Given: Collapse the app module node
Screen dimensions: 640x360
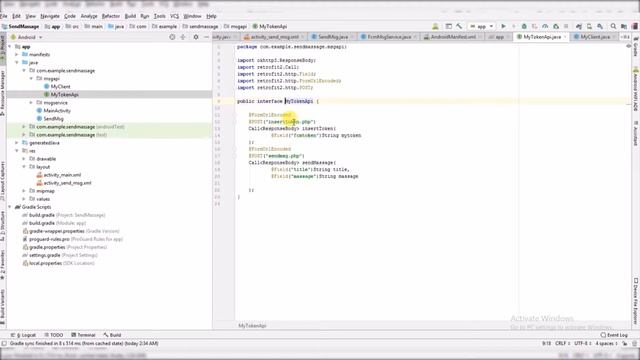Looking at the screenshot, I should point(10,47).
